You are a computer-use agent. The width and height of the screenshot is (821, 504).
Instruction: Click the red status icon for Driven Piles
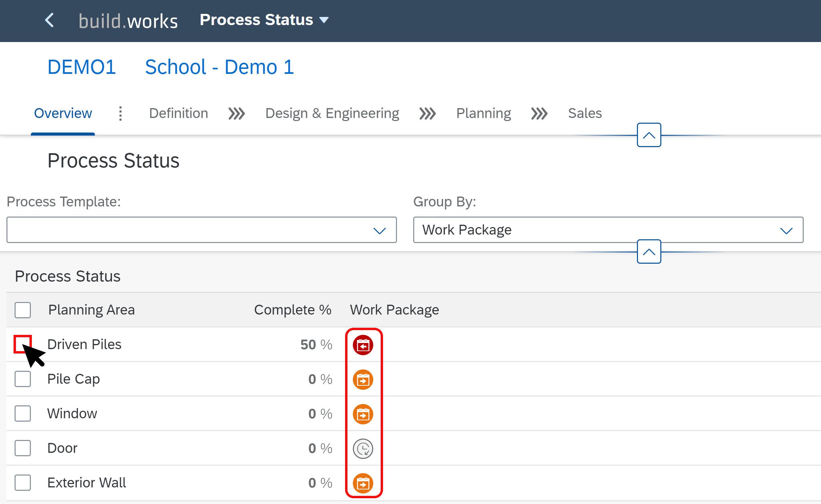tap(363, 345)
